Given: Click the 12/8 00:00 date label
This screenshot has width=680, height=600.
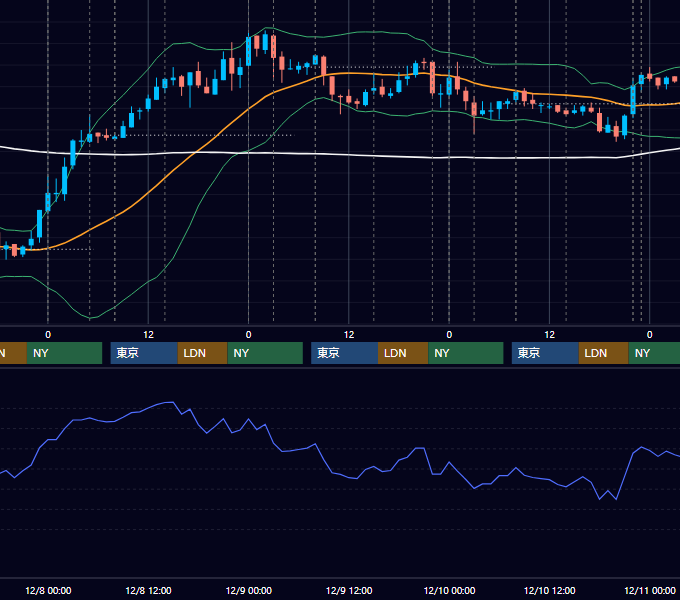Looking at the screenshot, I should [x=48, y=590].
